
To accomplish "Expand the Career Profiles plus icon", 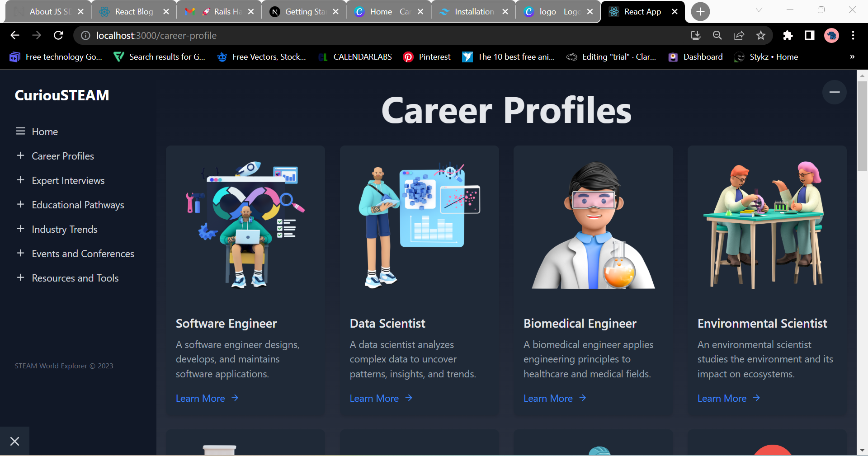I will point(20,155).
